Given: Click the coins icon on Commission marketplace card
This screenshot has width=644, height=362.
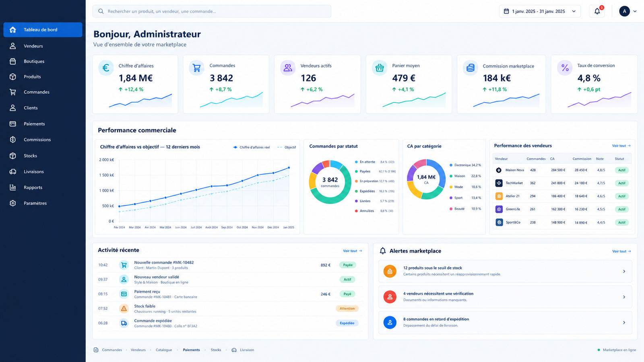Looking at the screenshot, I should (471, 68).
